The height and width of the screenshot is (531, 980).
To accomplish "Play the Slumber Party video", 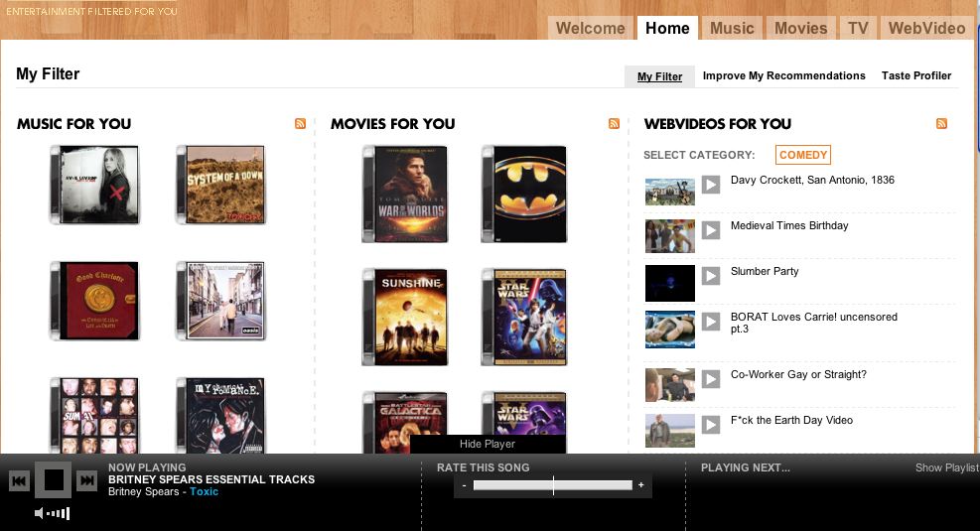I will coord(711,276).
